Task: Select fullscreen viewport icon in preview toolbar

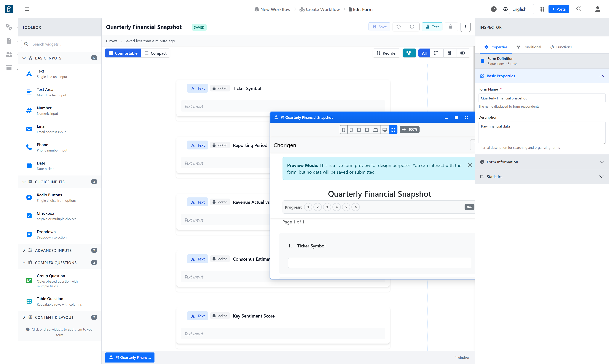Action: coord(393,130)
